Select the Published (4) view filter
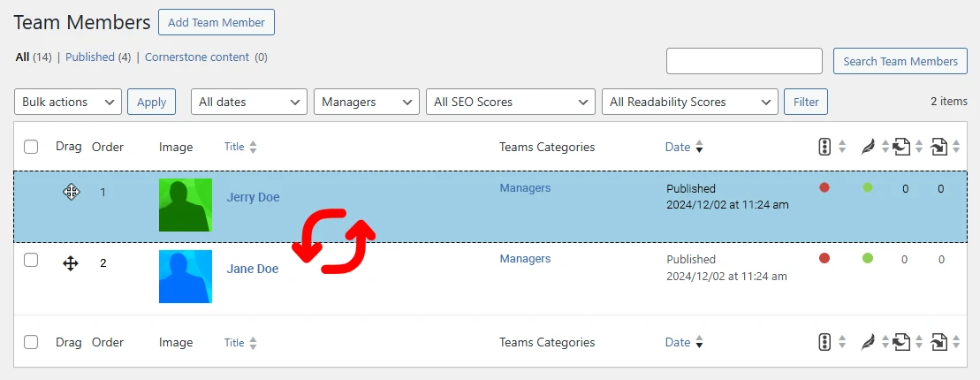 (x=98, y=57)
